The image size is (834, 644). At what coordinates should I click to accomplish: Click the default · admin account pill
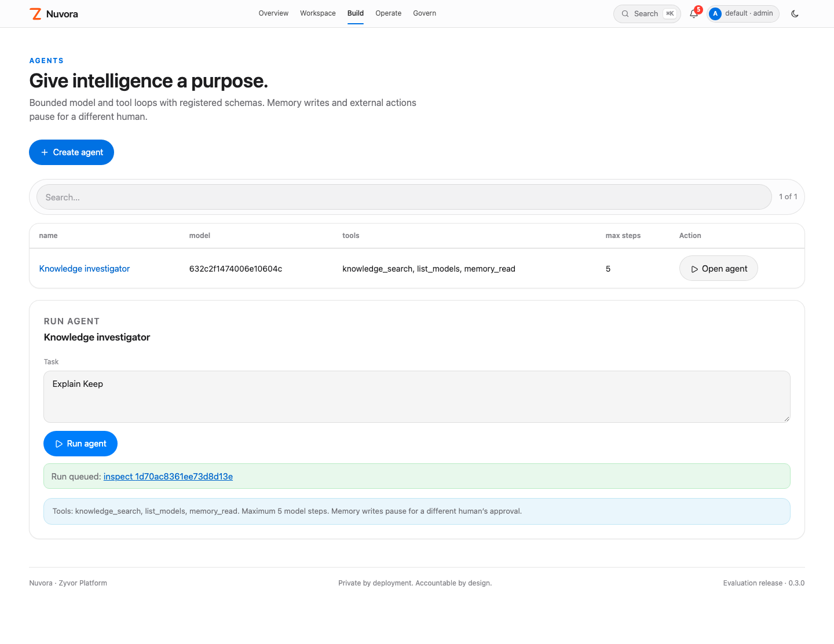743,14
